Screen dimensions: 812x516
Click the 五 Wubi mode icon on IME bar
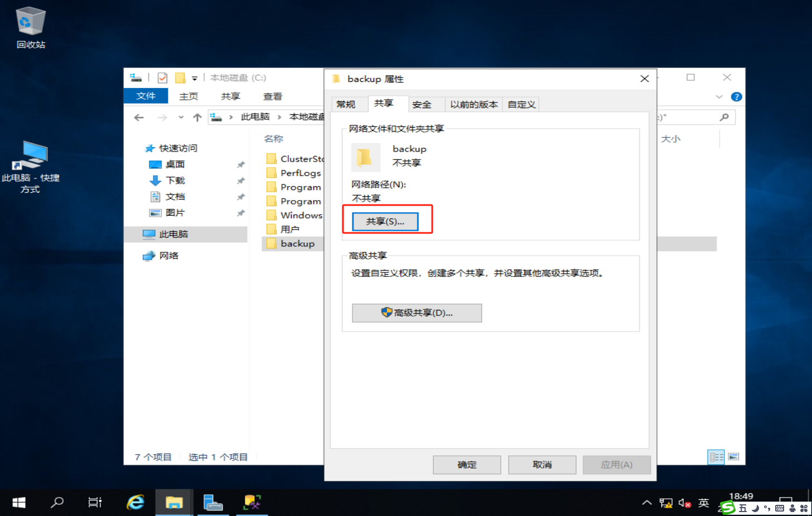tap(743, 508)
